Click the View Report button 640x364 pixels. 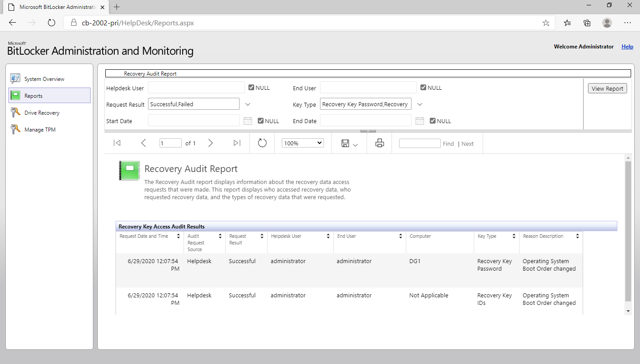[x=607, y=88]
